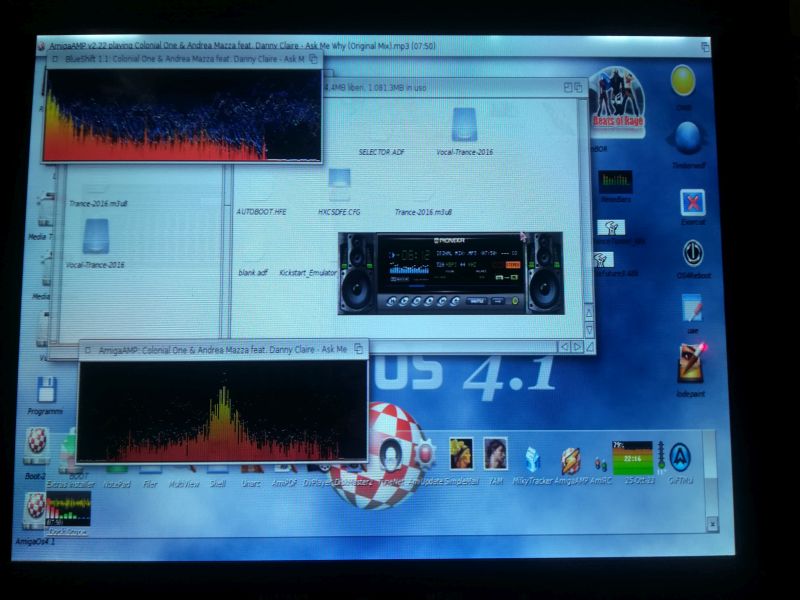This screenshot has width=800, height=600.
Task: Click the elapsed time readout on the player
Action: point(412,255)
